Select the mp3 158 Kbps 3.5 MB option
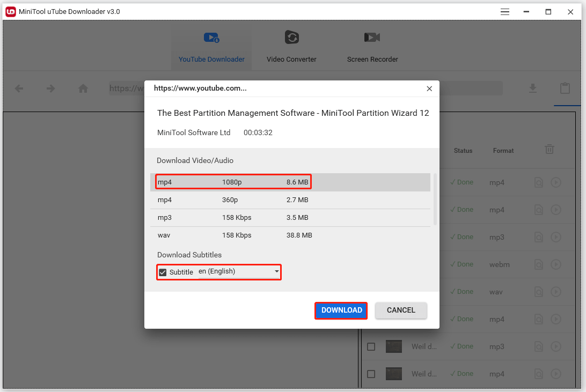This screenshot has width=586, height=392. tap(290, 218)
